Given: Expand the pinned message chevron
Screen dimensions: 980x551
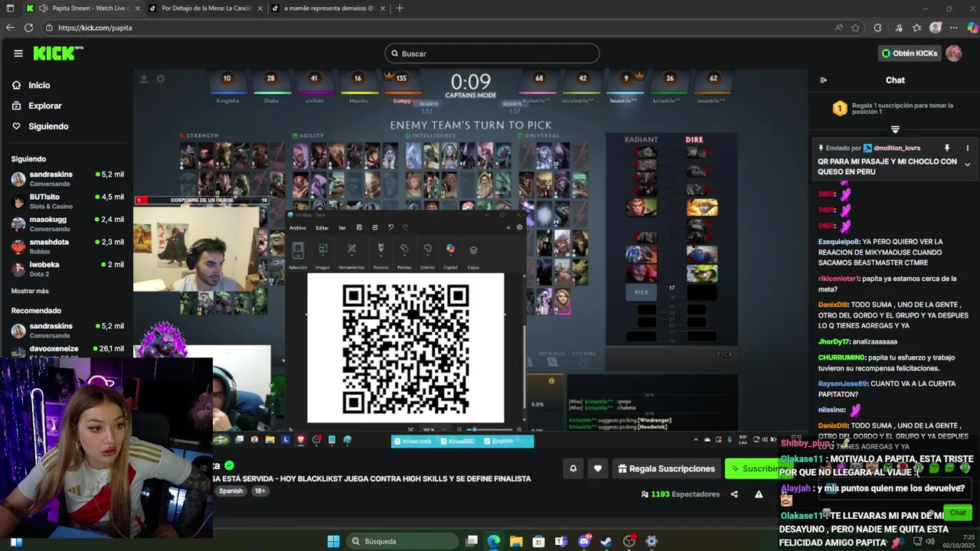Looking at the screenshot, I should point(967,165).
